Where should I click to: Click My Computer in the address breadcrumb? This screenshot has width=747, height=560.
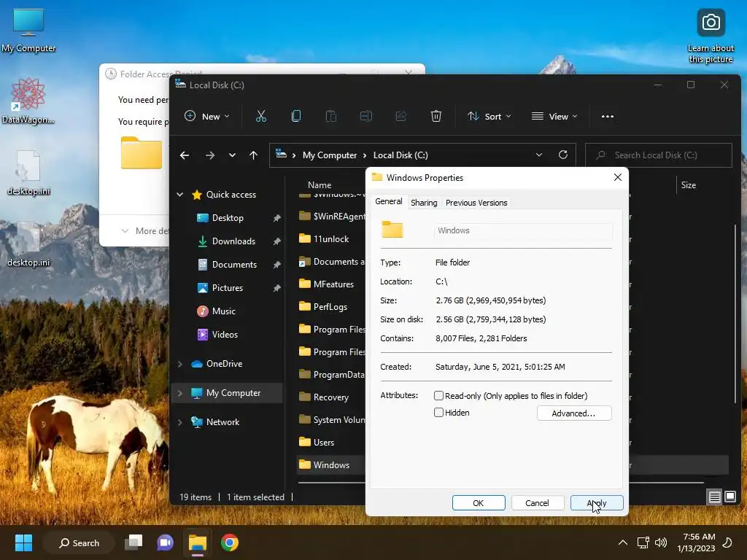pyautogui.click(x=330, y=155)
